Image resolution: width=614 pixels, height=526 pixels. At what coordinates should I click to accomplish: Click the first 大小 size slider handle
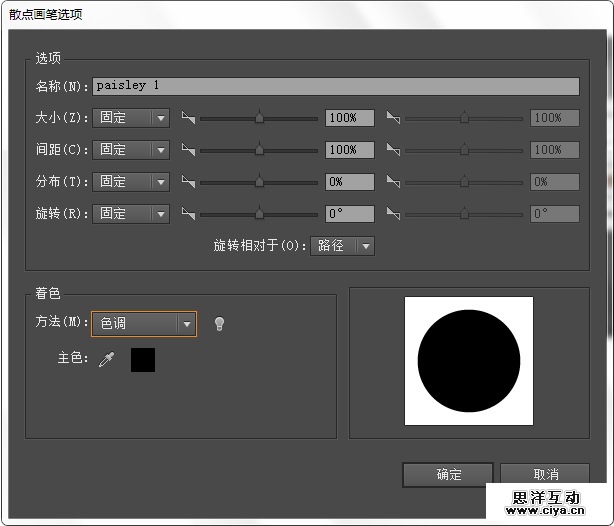coord(259,118)
